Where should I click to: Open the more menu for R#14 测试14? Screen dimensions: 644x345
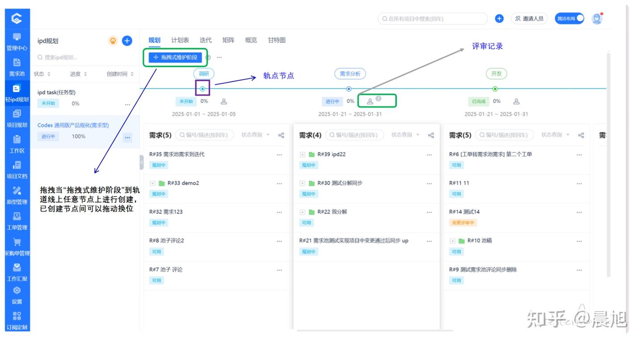pos(579,212)
